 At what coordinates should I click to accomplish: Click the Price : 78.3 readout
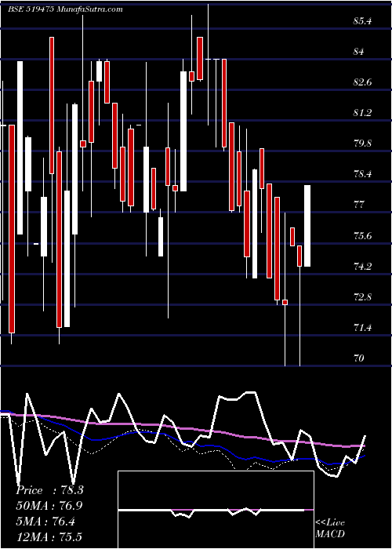(x=49, y=490)
